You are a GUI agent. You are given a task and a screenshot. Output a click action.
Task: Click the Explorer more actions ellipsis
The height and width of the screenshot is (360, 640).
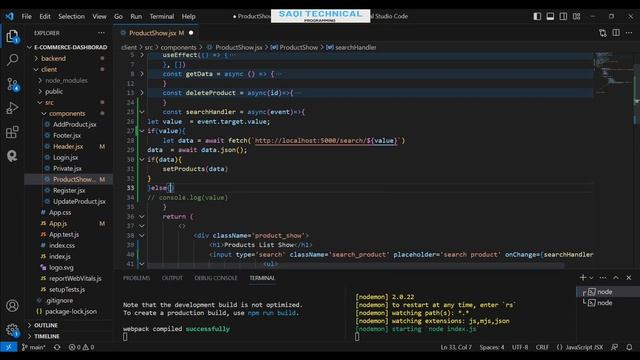[x=101, y=33]
